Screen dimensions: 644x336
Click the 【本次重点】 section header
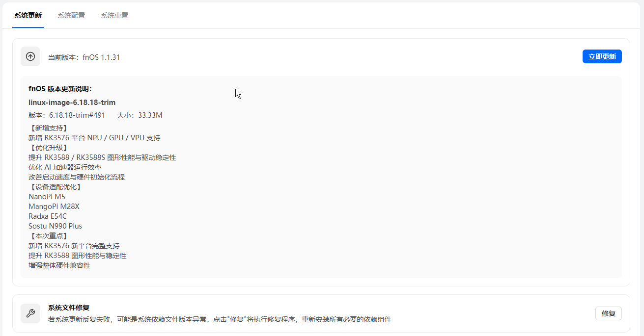pos(48,236)
